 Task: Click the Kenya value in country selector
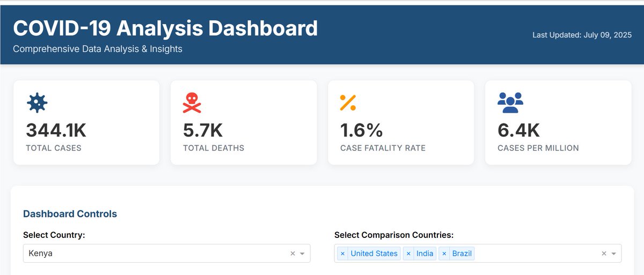[x=40, y=254]
